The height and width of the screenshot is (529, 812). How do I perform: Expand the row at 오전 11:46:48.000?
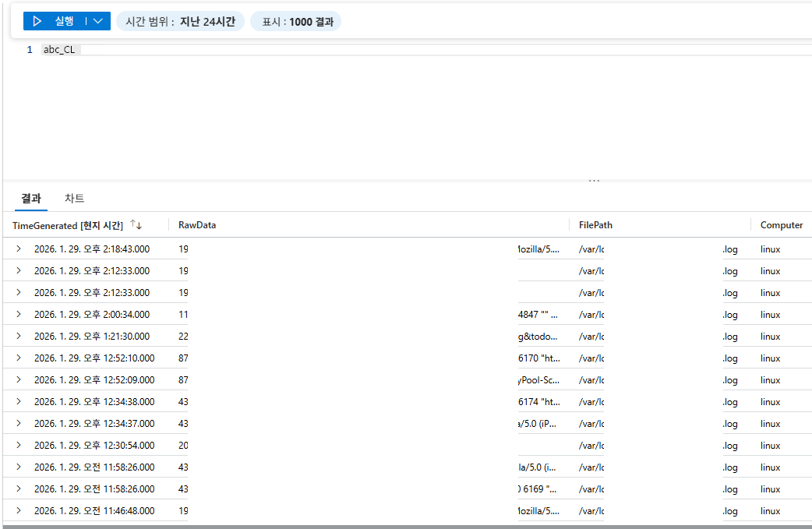pyautogui.click(x=19, y=510)
